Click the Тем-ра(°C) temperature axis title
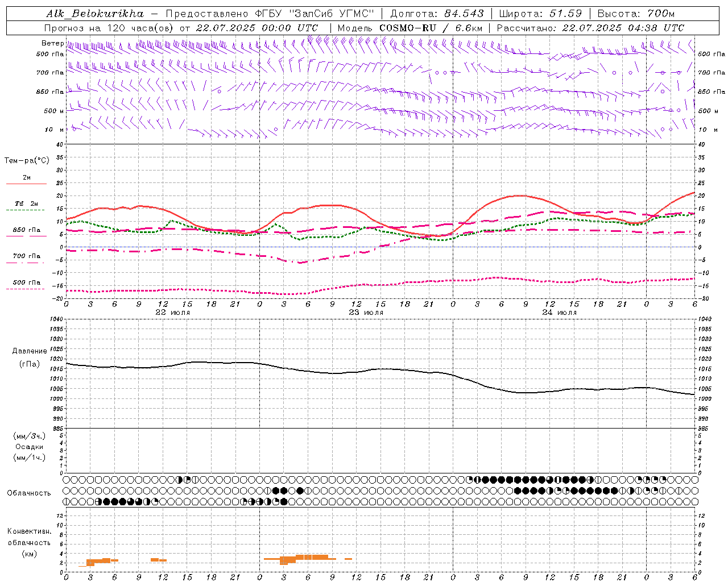Screen dimensions: 728x582 (27, 161)
